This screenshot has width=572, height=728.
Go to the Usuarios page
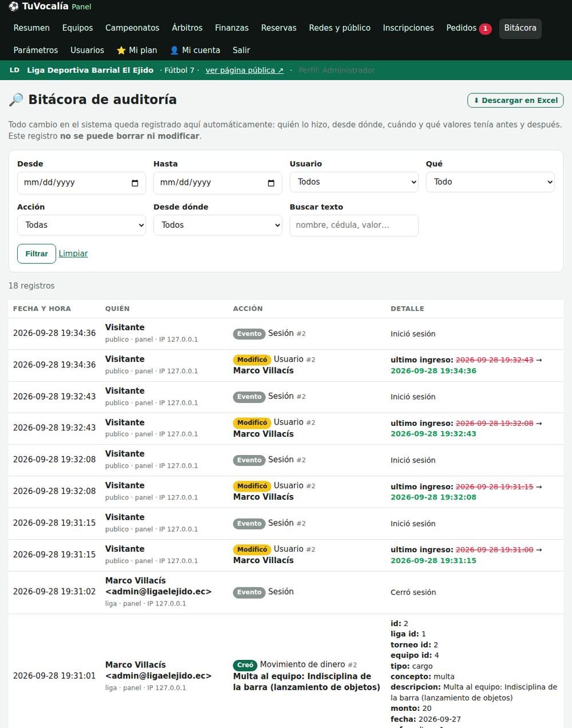[x=87, y=50]
